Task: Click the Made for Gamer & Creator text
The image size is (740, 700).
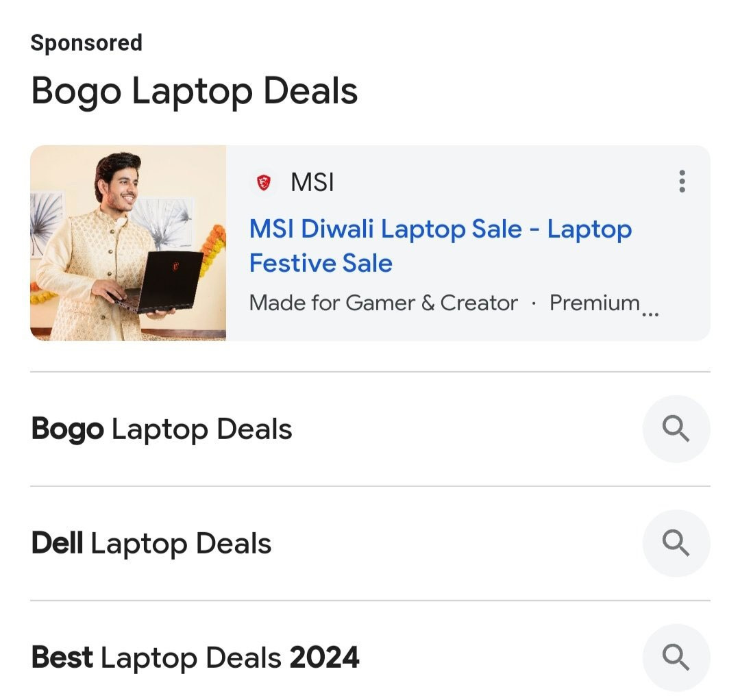Action: coord(383,303)
